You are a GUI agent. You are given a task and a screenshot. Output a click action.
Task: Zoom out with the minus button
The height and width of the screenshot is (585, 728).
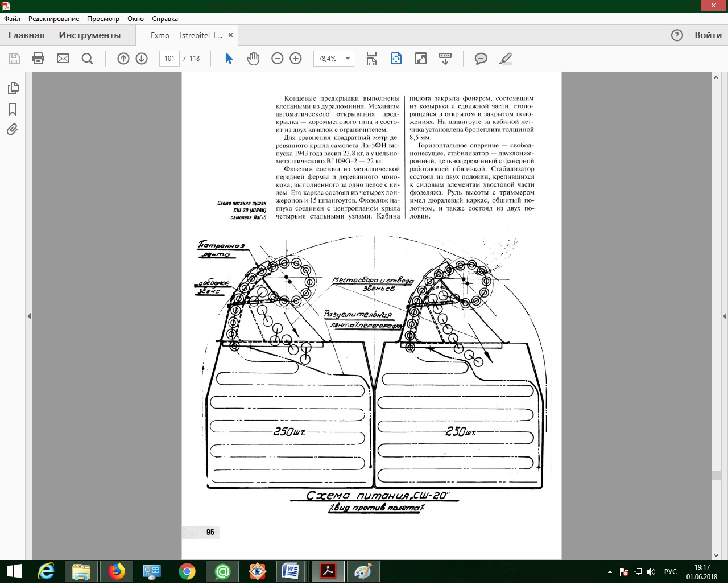(x=278, y=59)
